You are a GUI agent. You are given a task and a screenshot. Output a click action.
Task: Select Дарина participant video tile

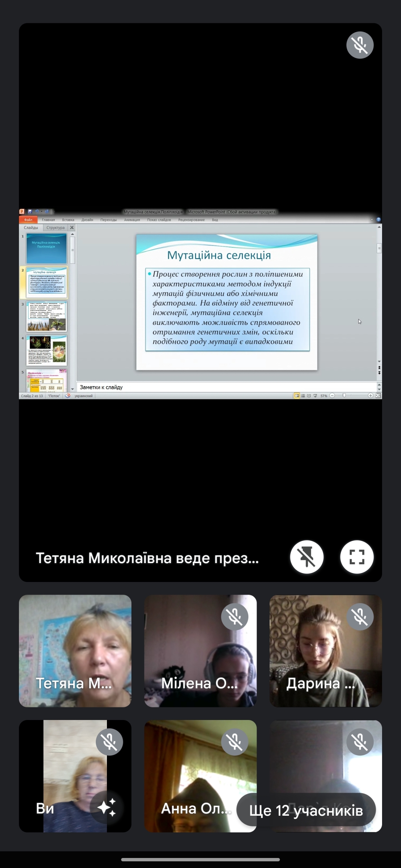[x=326, y=651]
